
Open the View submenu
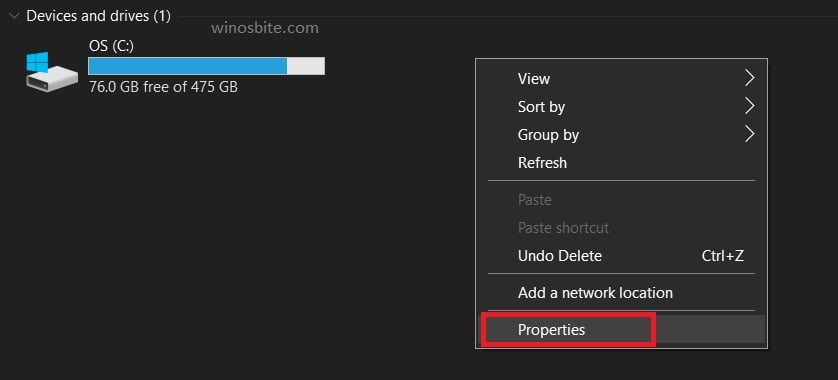tap(621, 79)
